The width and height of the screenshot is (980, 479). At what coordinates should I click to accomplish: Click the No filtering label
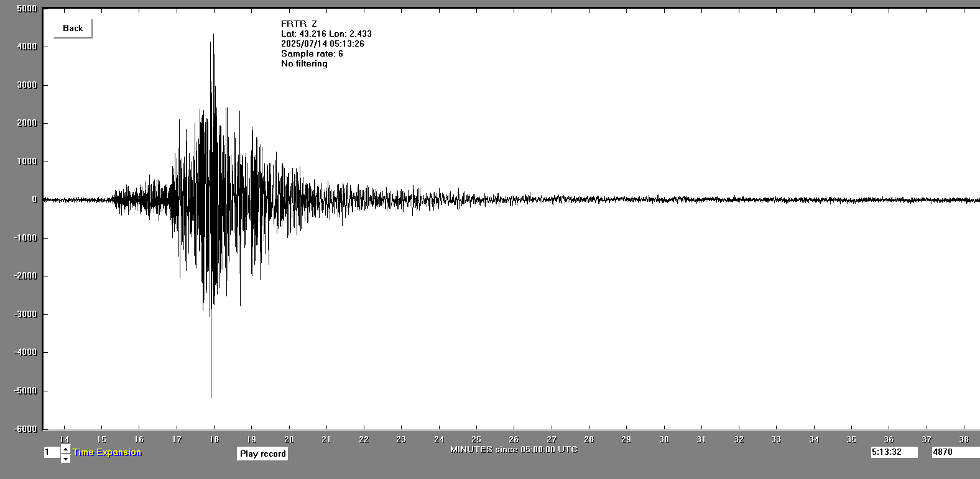pyautogui.click(x=304, y=63)
